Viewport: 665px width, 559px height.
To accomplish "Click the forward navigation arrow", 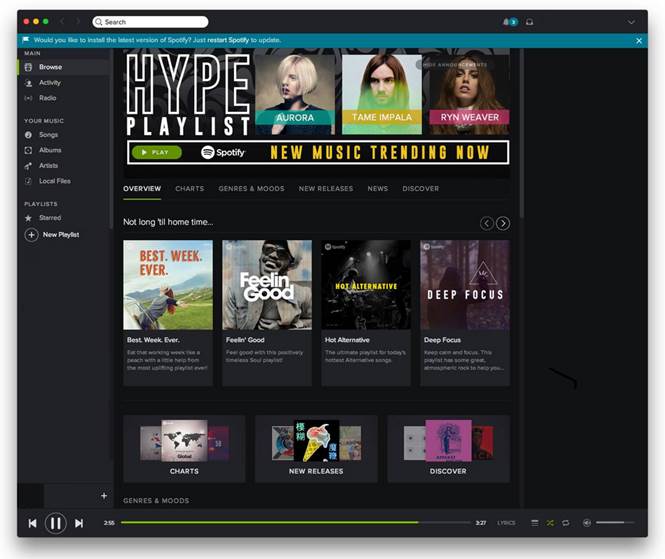I will tap(78, 22).
